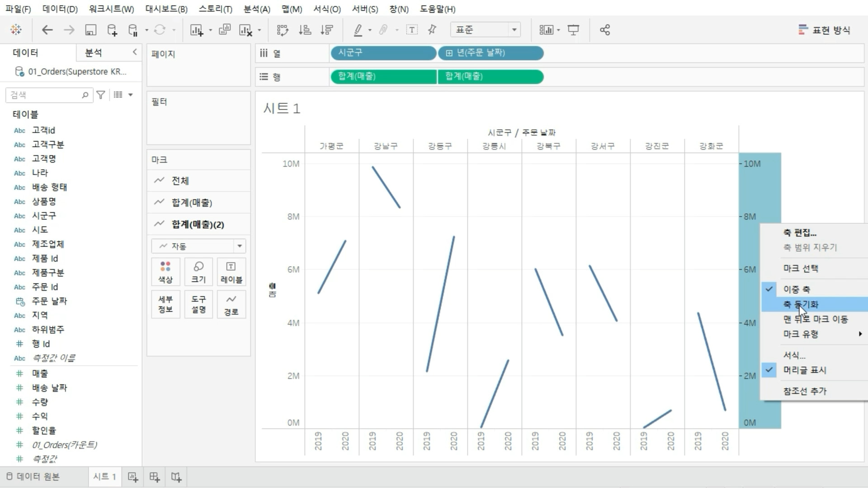Click the share icon in the toolbar
The height and width of the screenshot is (488, 868).
[604, 30]
